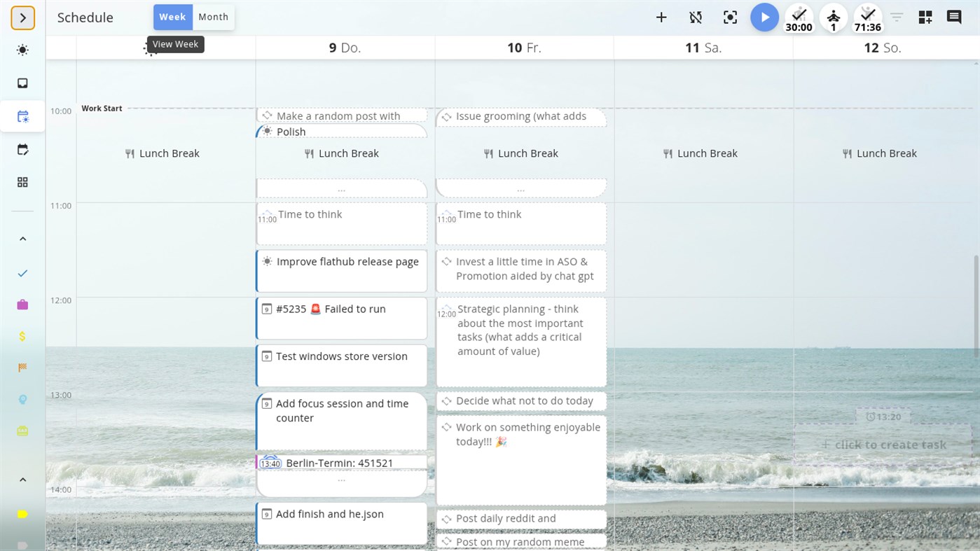Toggle sync using the crossed-out sync icon
This screenshot has height=551, width=980.
tap(695, 17)
